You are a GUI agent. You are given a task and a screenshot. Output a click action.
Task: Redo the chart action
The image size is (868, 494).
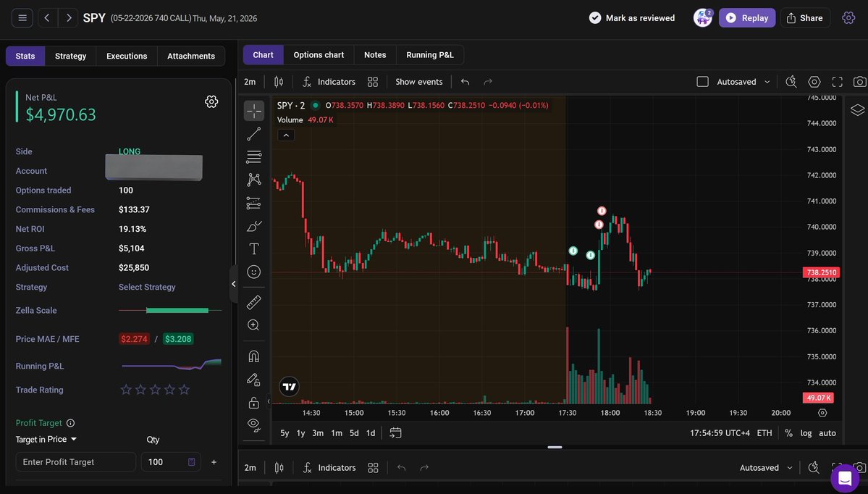point(488,82)
